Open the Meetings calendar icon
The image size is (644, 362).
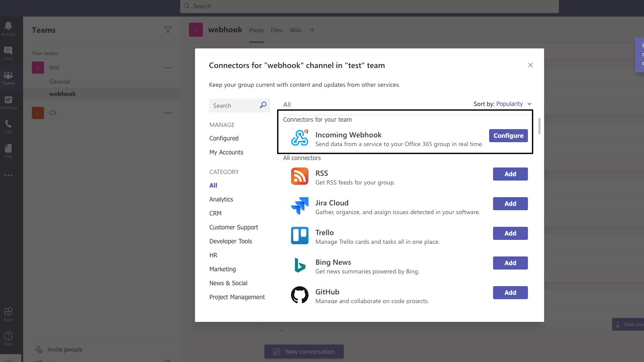pos(8,100)
